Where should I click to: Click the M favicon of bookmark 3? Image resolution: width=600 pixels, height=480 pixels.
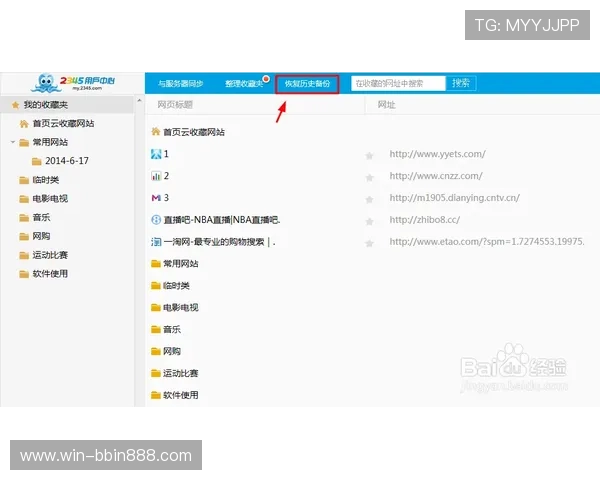tap(156, 198)
